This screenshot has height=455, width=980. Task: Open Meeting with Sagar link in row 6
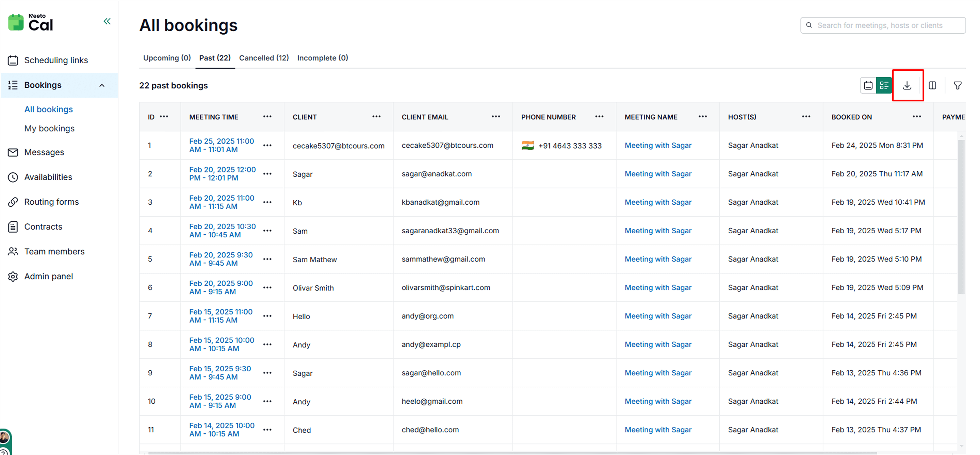pos(658,288)
